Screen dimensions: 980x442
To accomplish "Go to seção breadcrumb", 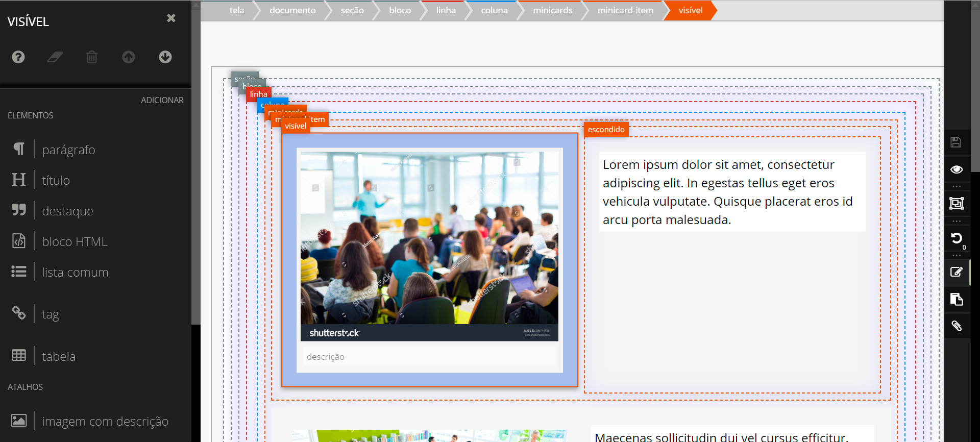I will click(x=352, y=10).
